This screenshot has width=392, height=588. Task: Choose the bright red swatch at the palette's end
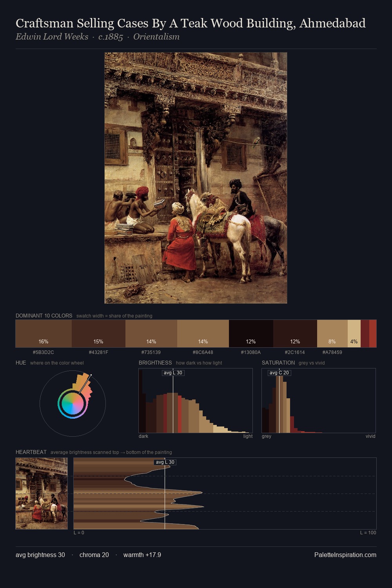click(373, 334)
